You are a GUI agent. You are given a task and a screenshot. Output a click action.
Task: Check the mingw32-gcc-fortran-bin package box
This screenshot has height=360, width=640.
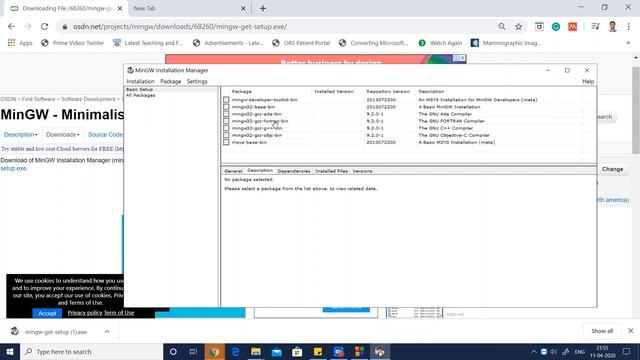(x=226, y=121)
